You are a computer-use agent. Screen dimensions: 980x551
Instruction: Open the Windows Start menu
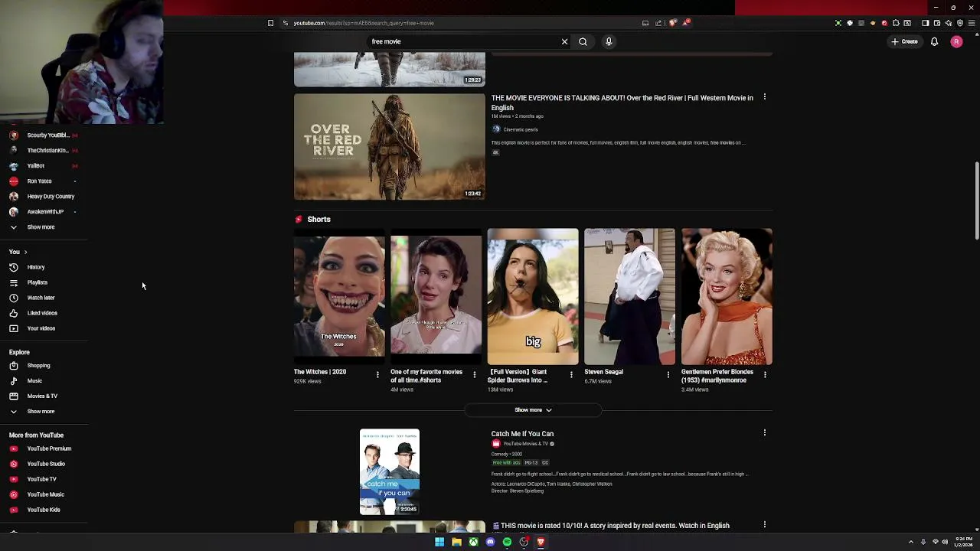pyautogui.click(x=439, y=542)
